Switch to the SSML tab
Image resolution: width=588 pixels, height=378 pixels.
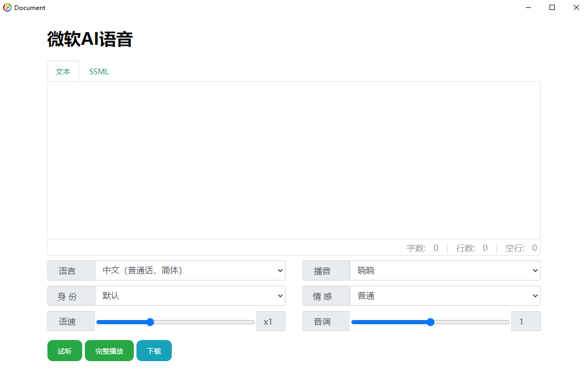[x=99, y=71]
